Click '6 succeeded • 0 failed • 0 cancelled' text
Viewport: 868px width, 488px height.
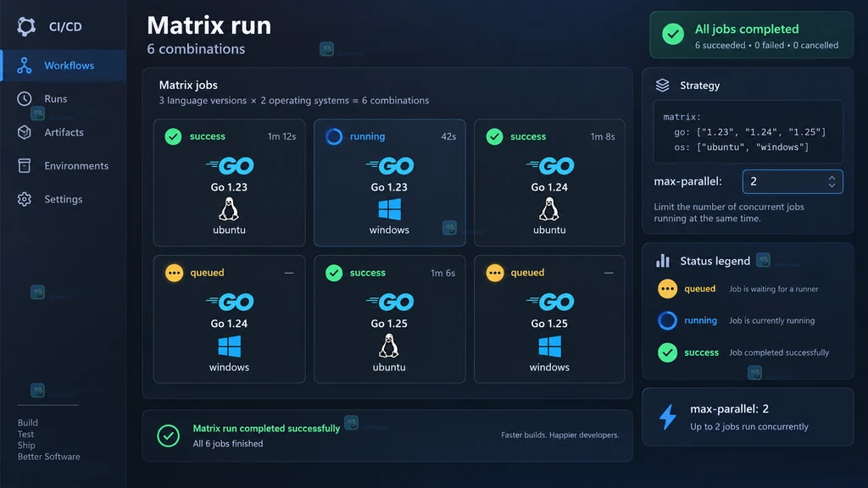pyautogui.click(x=766, y=46)
